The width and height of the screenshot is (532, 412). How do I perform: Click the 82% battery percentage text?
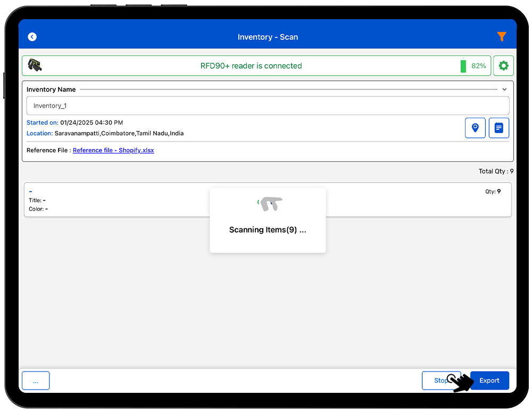pyautogui.click(x=478, y=66)
